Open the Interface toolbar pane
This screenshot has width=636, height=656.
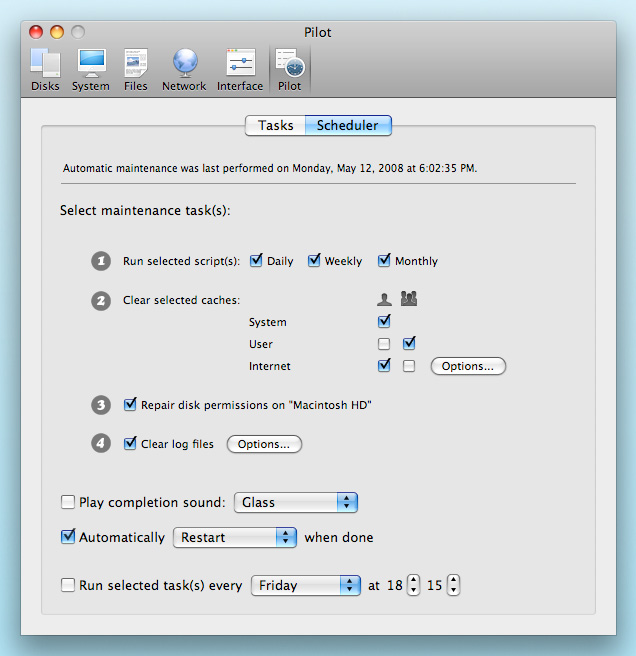[x=240, y=69]
